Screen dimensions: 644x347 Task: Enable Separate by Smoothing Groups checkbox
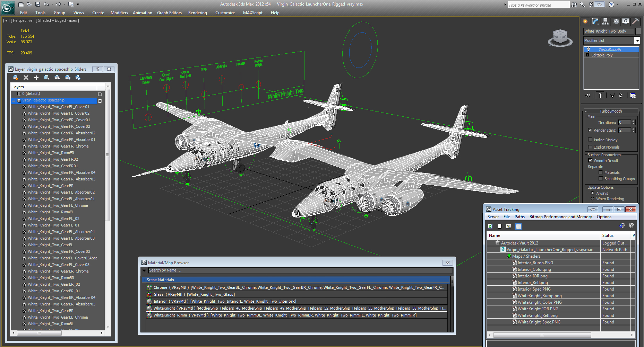[601, 179]
